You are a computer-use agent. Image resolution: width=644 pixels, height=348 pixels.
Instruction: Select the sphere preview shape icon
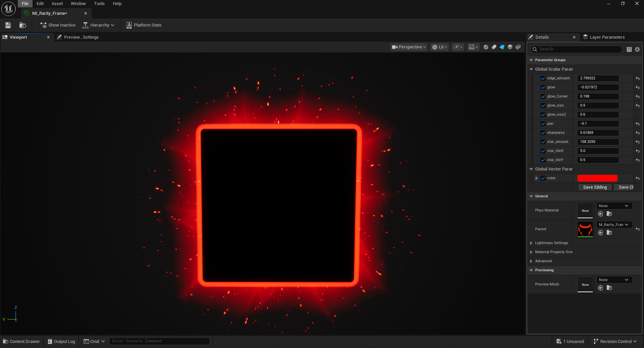486,47
